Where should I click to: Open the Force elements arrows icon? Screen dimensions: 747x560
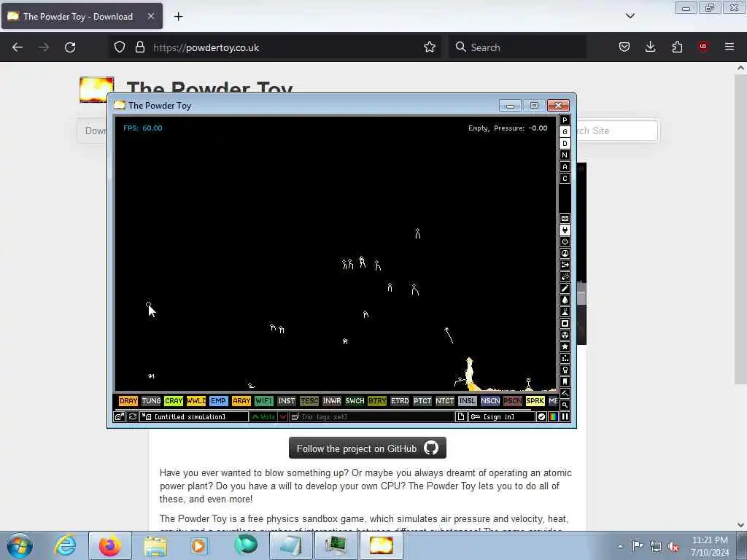click(x=565, y=265)
